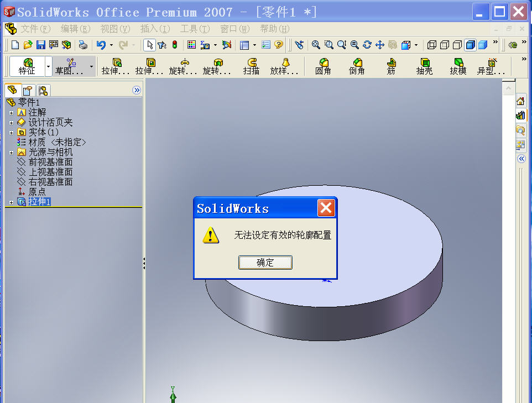Viewport: 532px width, 403px height.
Task: Select the Pan view tool
Action: tap(380, 45)
